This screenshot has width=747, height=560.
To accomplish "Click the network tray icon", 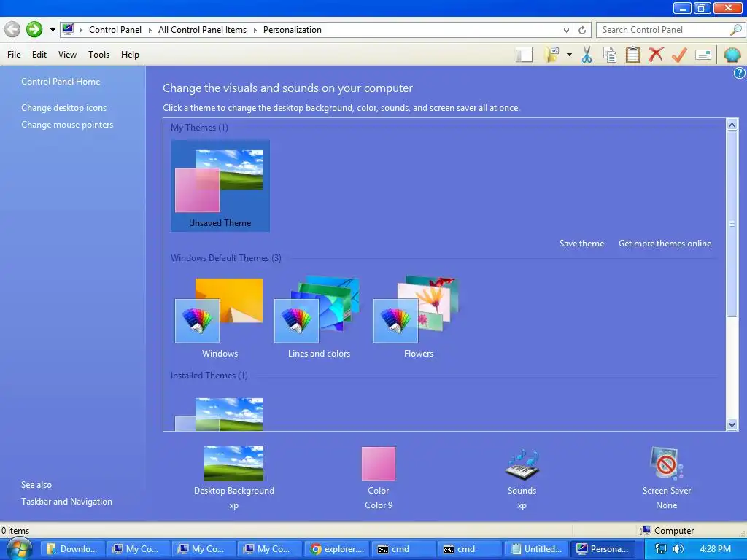I will point(661,549).
